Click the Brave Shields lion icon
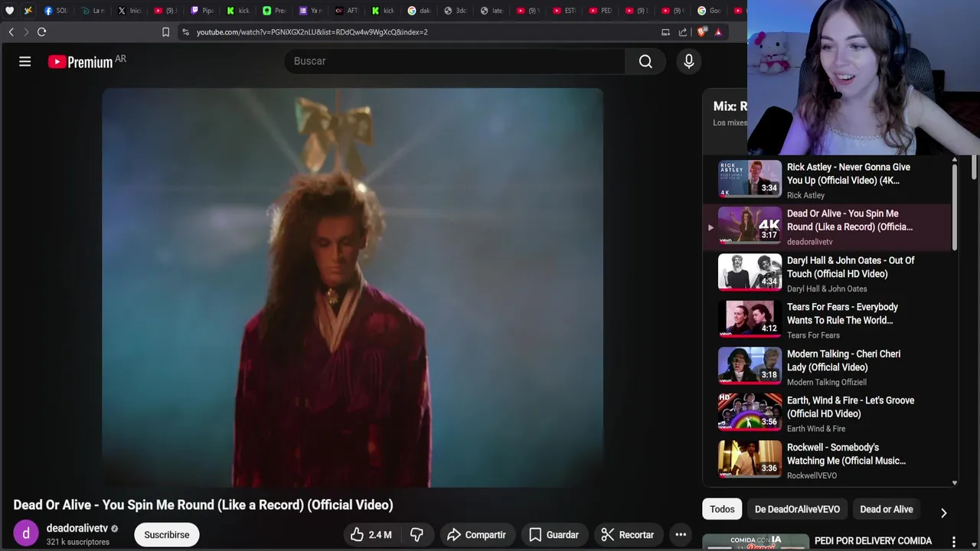This screenshot has height=551, width=980. [x=701, y=32]
